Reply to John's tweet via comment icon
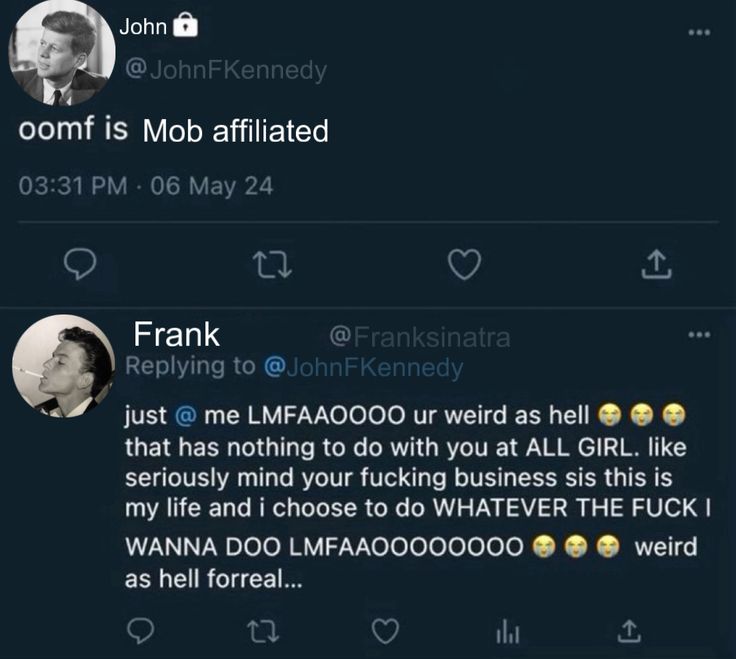Viewport: 736px width, 659px height. (77, 262)
